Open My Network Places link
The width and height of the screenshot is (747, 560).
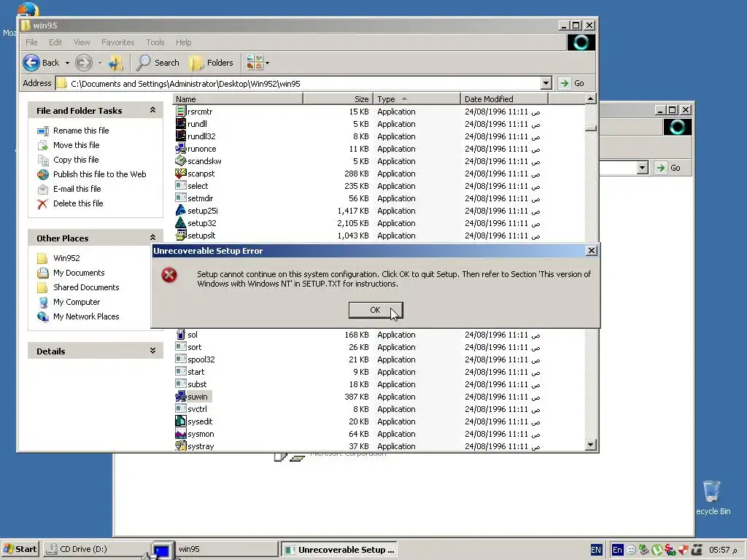click(86, 316)
